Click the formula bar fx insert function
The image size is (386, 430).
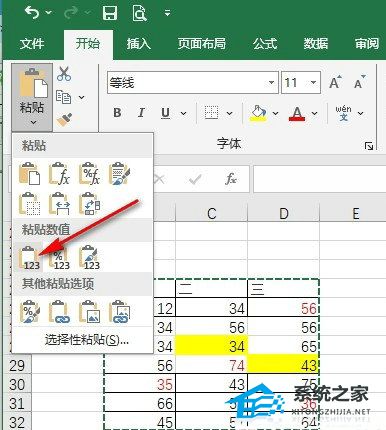pos(231,179)
